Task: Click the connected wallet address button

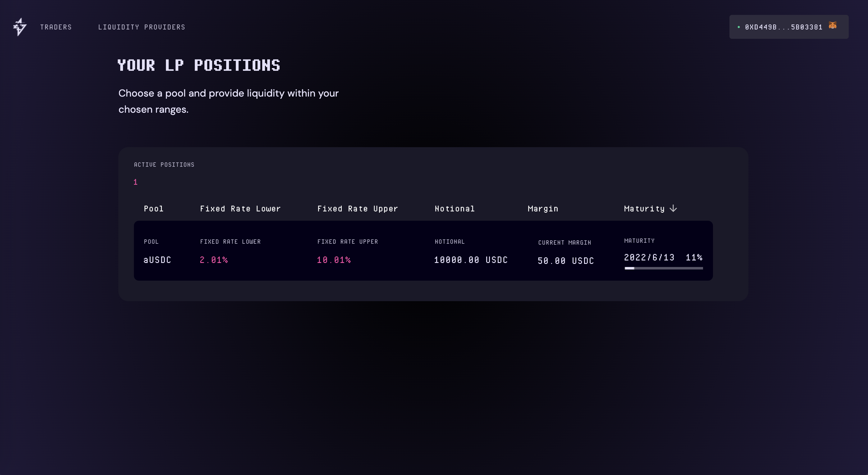Action: click(x=783, y=27)
